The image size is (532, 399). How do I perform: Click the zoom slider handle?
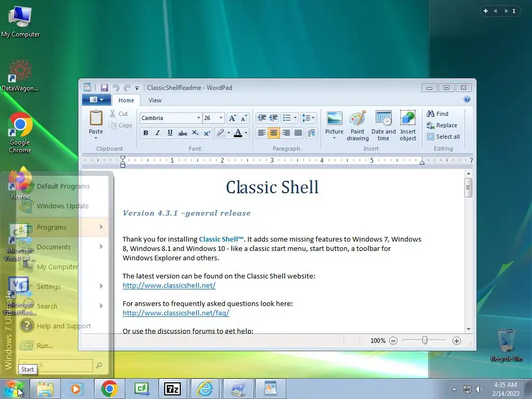(x=425, y=340)
